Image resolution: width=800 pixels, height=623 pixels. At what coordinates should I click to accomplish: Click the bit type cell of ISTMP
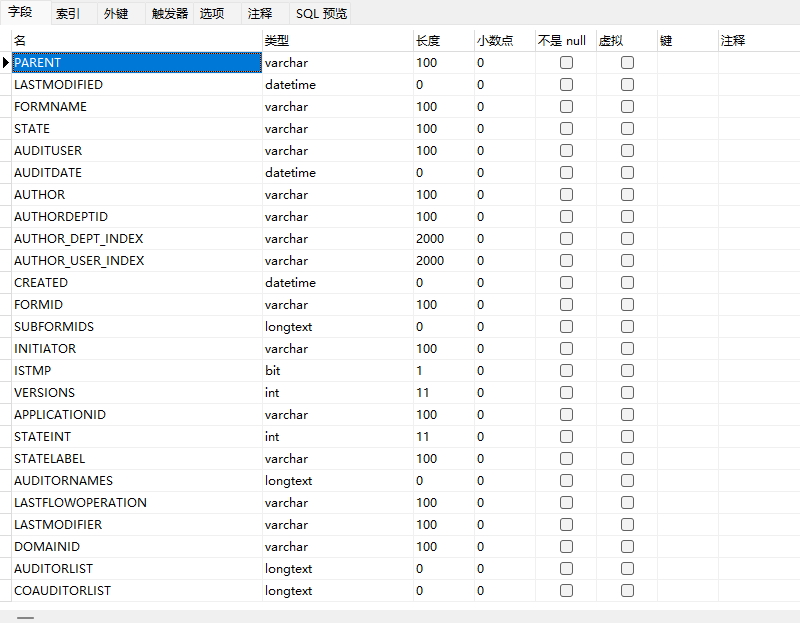338,370
